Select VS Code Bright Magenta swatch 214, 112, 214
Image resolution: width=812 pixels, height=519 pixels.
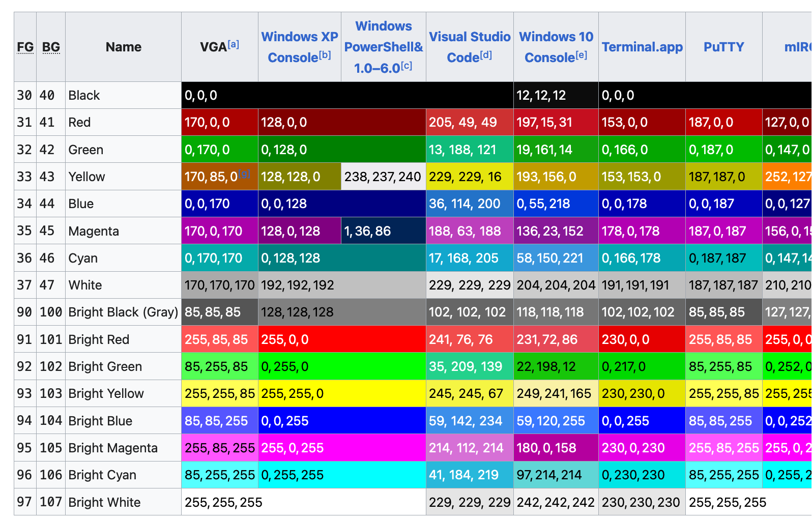470,448
